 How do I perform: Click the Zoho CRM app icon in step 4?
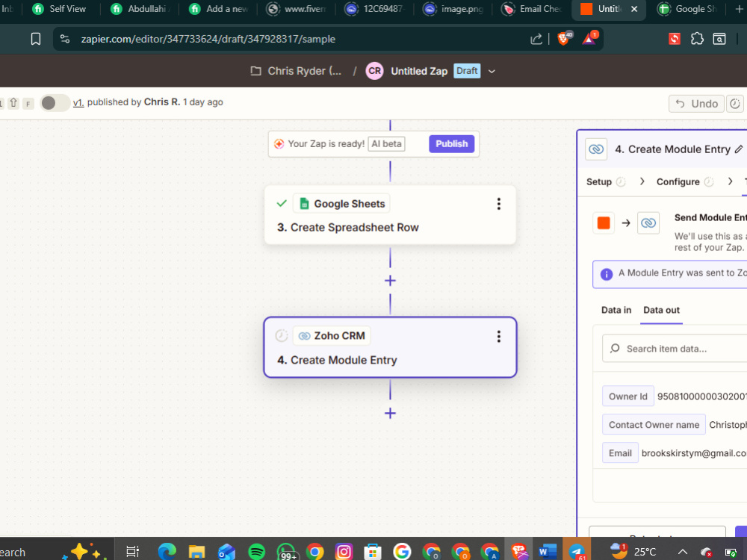304,336
